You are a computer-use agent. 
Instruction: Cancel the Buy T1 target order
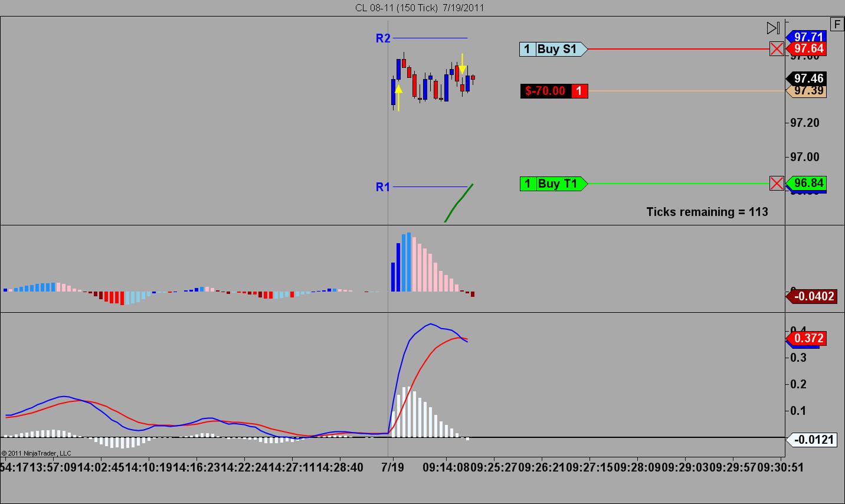777,184
